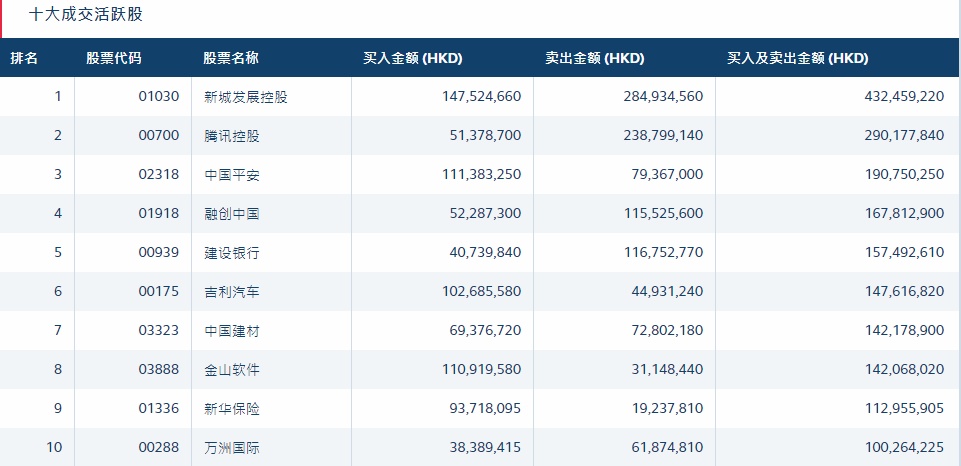Select stock name 新华保险
This screenshot has width=961, height=466.
(x=232, y=409)
